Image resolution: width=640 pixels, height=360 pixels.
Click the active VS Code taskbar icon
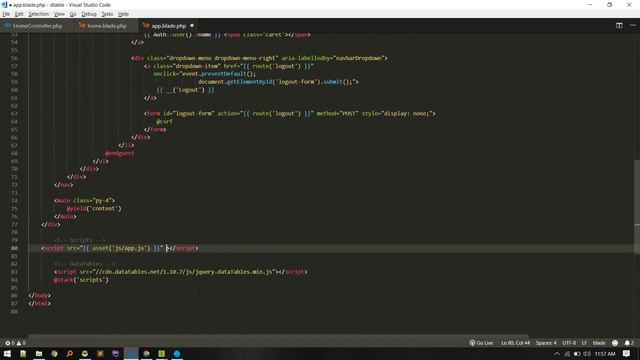pyautogui.click(x=131, y=353)
